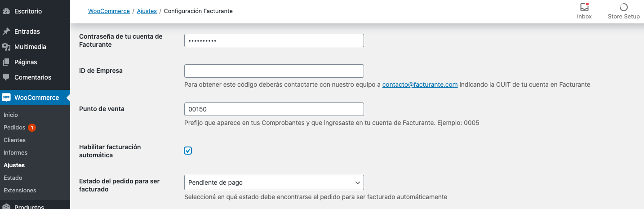Click the Escritorio dashboard icon
Viewport: 644px width, 209px height.
pos(6,11)
